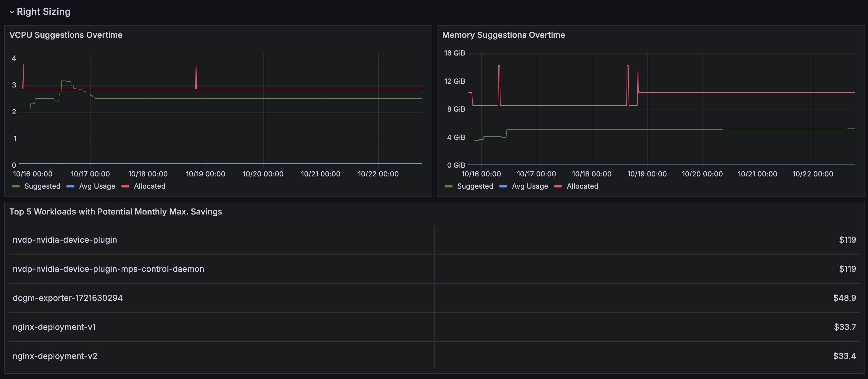This screenshot has height=379, width=868.
Task: Toggle the Avg Usage series in the Memory legend
Action: pyautogui.click(x=530, y=186)
